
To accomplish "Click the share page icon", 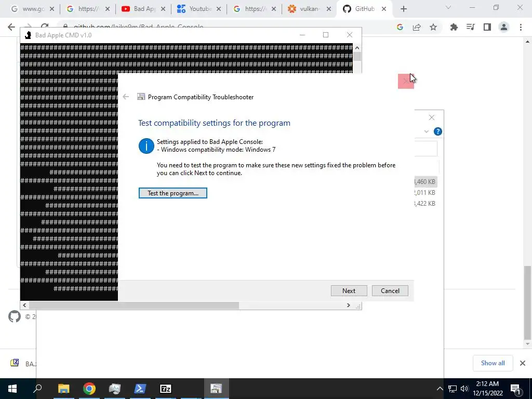I will (x=417, y=27).
